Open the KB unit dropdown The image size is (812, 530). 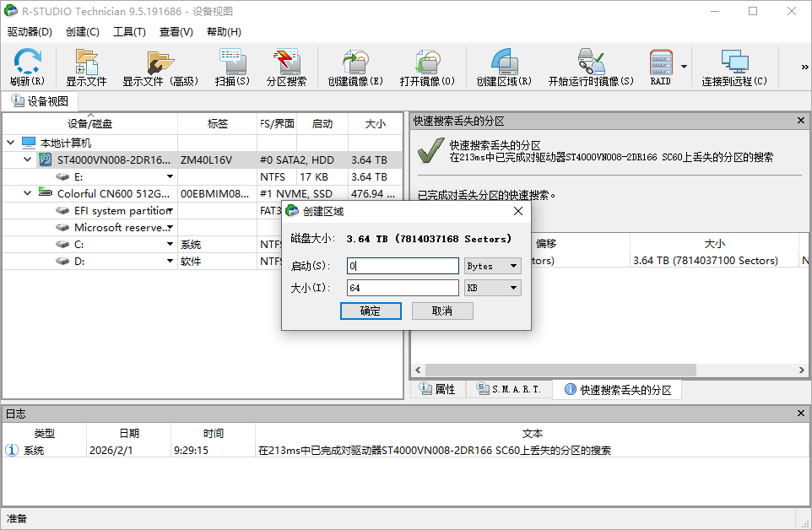pos(515,288)
